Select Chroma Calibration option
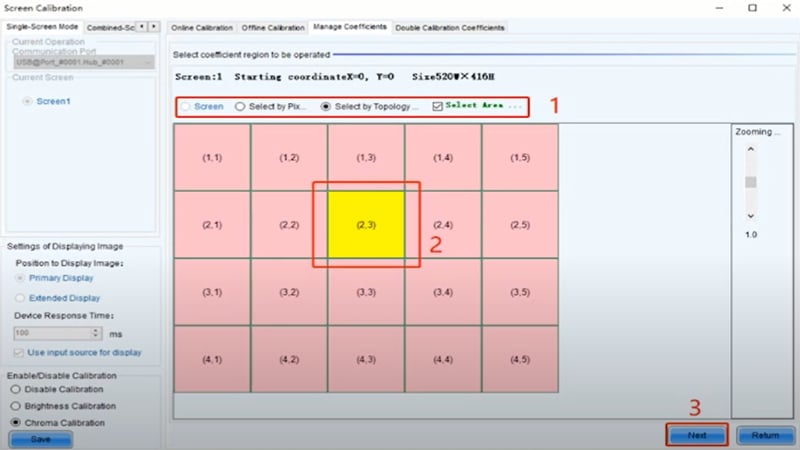Screen dimensions: 800x450 [x=16, y=422]
